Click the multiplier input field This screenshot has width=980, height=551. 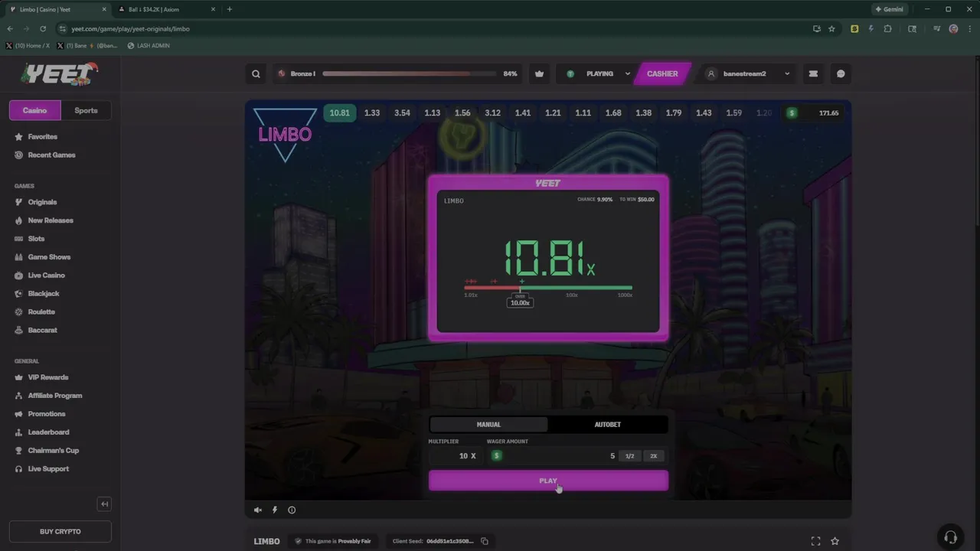(x=454, y=456)
